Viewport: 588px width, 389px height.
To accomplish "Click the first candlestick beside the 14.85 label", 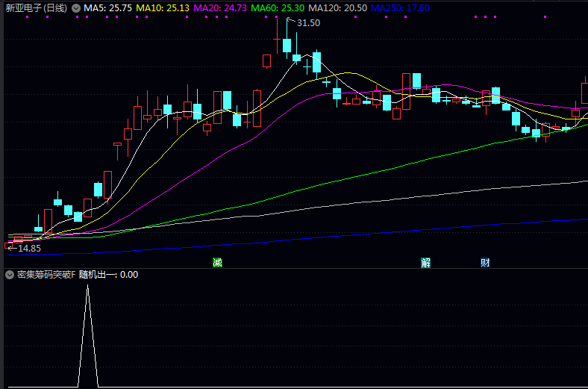I will [9, 244].
